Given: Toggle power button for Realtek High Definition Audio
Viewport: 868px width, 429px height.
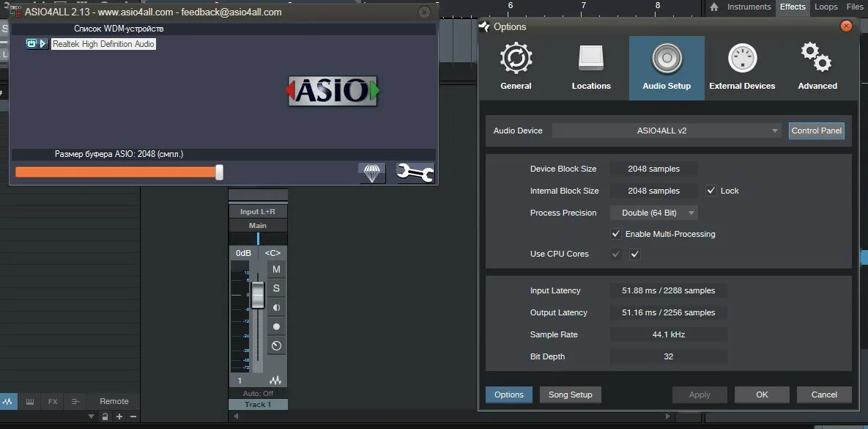Looking at the screenshot, I should [x=31, y=44].
